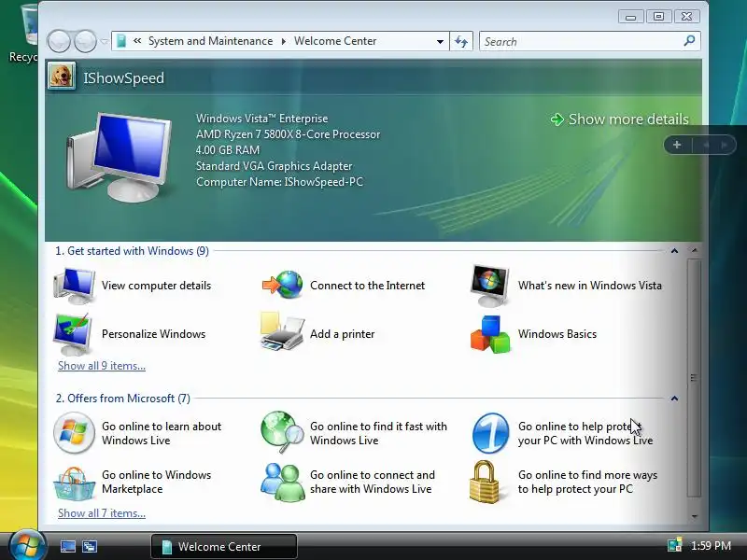Open What's new in Windows Vista icon

pyautogui.click(x=489, y=286)
